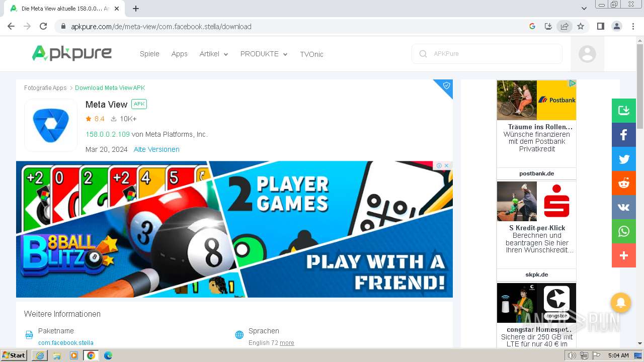Viewport: 644px width, 362px height.
Task: Click the address bar URL
Action: (x=161, y=27)
